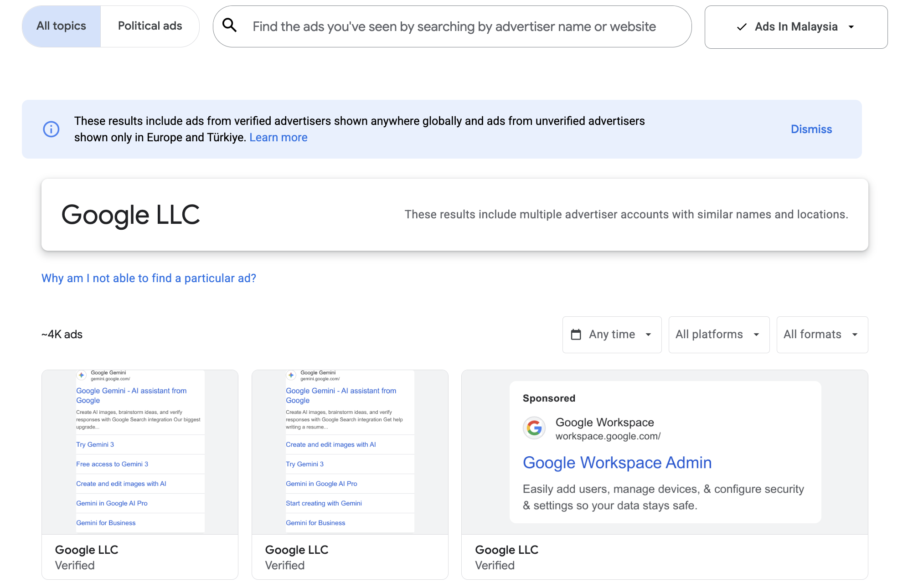Open the All platforms dropdown
Image resolution: width=908 pixels, height=588 pixels.
click(x=718, y=335)
